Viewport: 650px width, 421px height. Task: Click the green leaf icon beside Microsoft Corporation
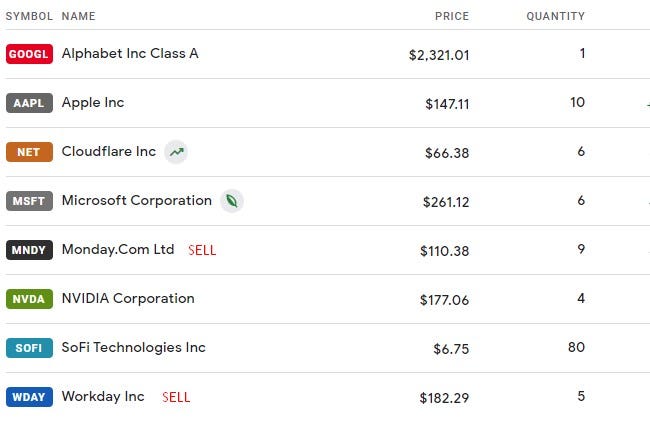pyautogui.click(x=232, y=201)
